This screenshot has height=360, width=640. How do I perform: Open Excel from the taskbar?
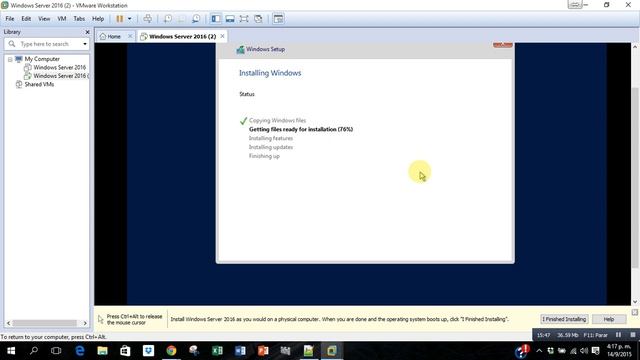217,351
